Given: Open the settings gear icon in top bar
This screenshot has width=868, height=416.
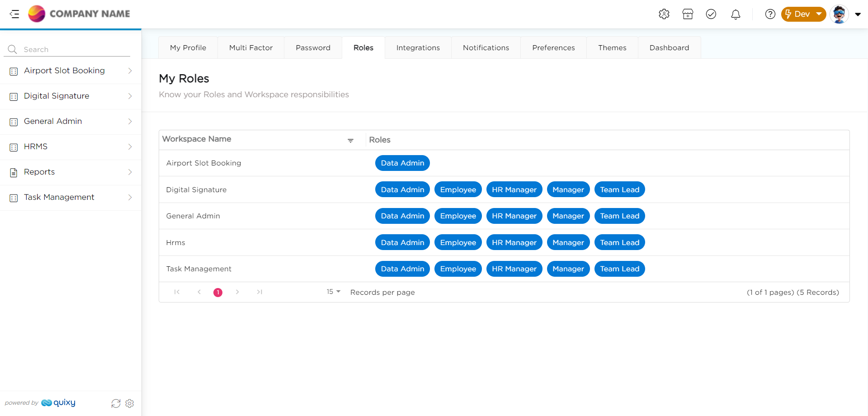Looking at the screenshot, I should tap(664, 14).
